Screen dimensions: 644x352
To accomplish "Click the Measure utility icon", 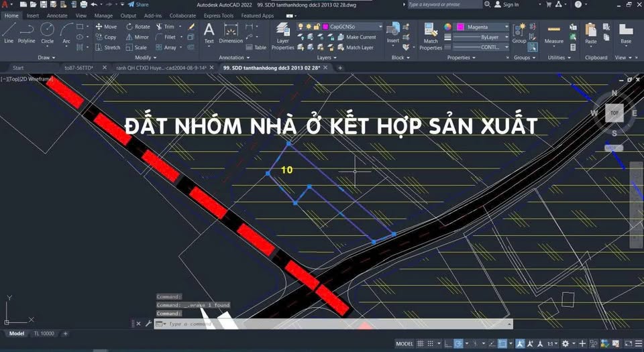I will point(553,34).
